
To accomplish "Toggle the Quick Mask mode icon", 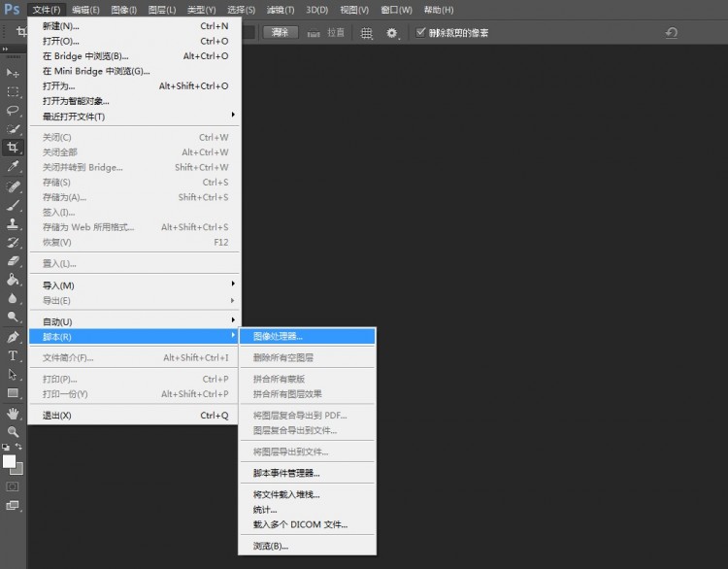I will (13, 485).
